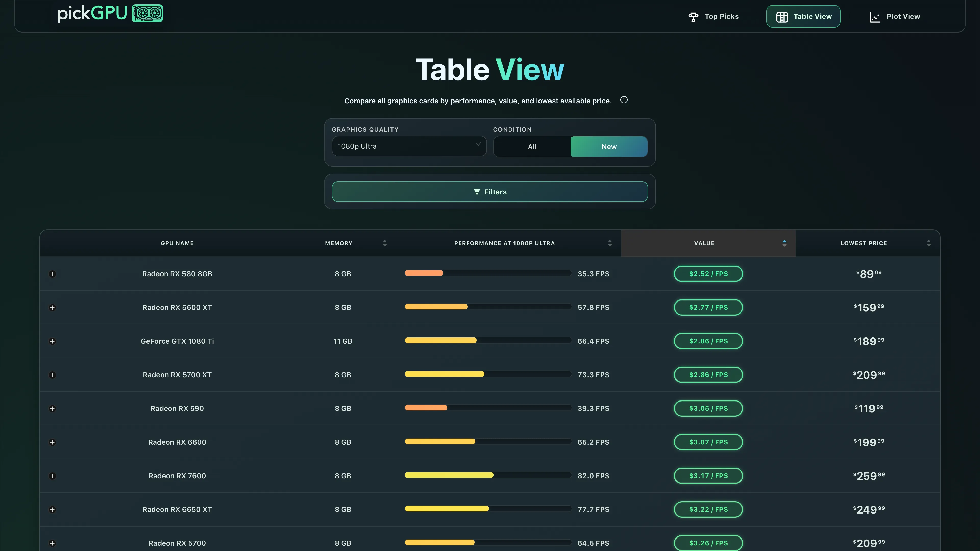Click the info icon beside the description text
This screenshot has width=980, height=551.
click(x=624, y=100)
